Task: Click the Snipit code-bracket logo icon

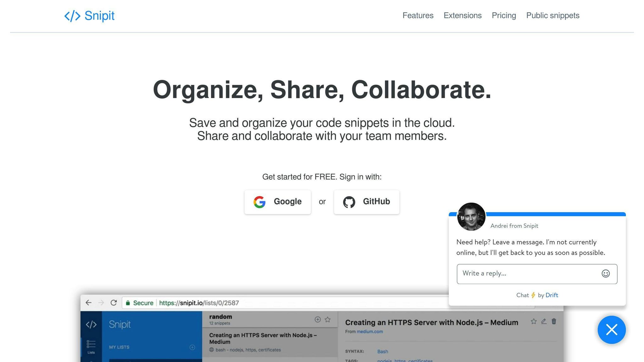Action: 72,16
